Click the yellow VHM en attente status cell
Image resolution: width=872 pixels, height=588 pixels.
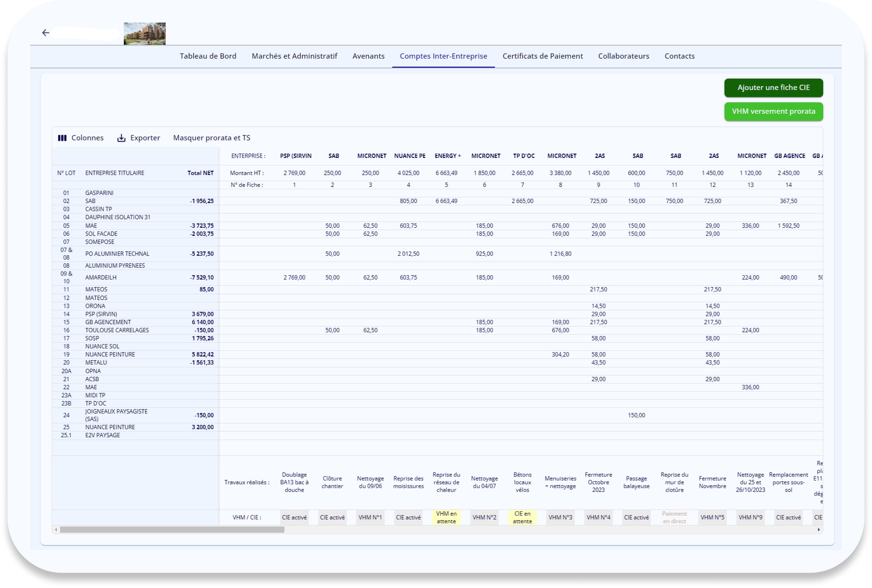[447, 517]
